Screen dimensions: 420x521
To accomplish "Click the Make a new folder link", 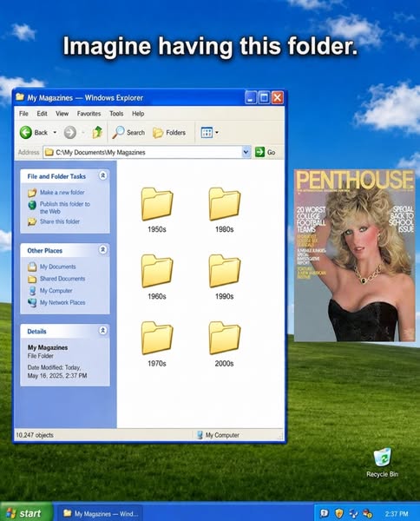I will click(x=62, y=193).
